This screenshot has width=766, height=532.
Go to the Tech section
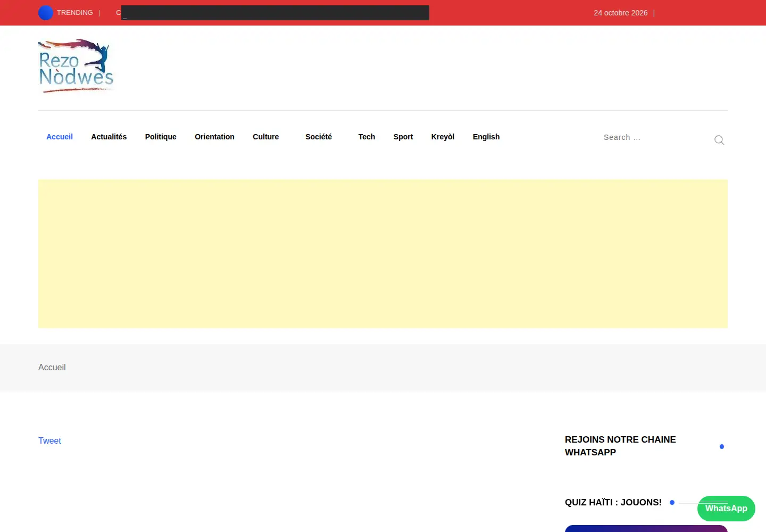click(x=367, y=137)
